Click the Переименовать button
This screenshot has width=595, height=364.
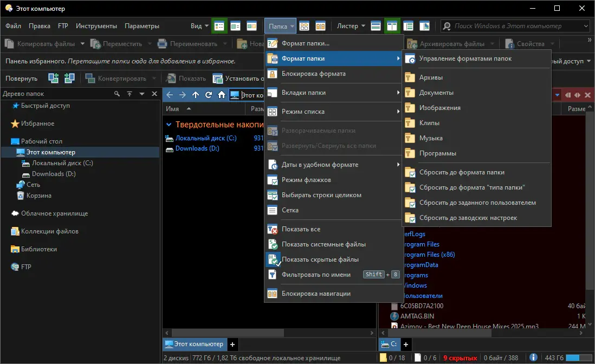(x=188, y=43)
